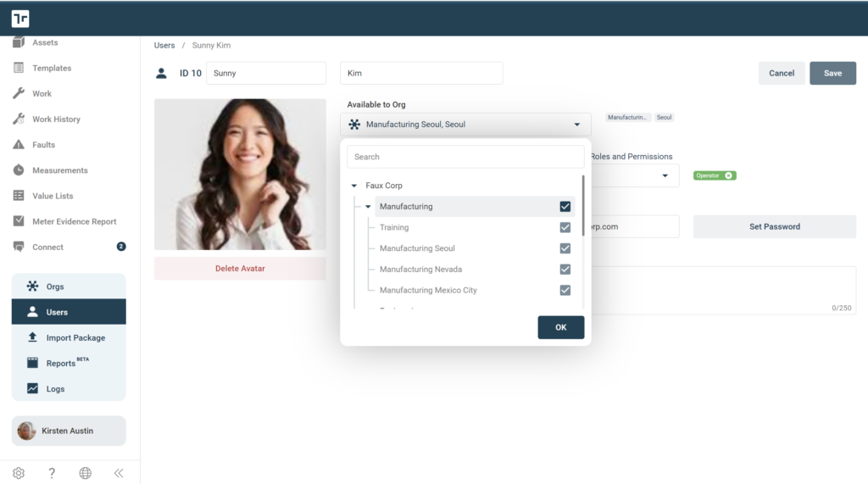Open the Faults warning triangle icon
Viewport: 868px width, 484px height.
point(19,145)
